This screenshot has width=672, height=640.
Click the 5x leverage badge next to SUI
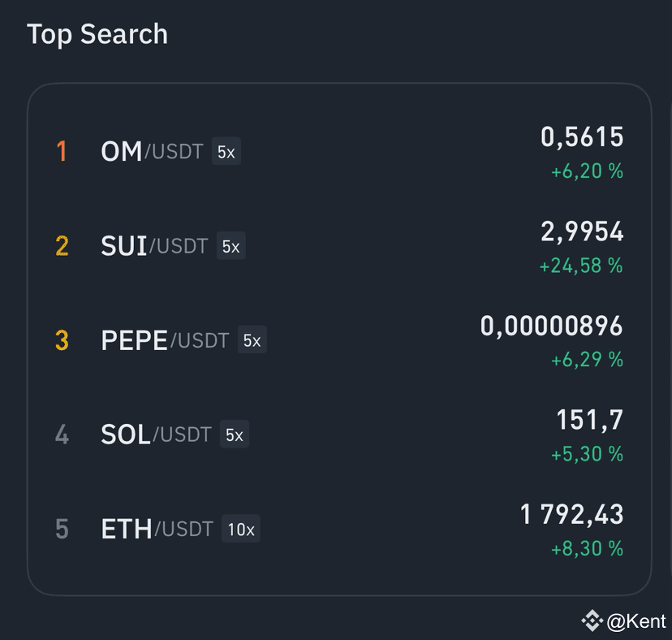click(231, 246)
